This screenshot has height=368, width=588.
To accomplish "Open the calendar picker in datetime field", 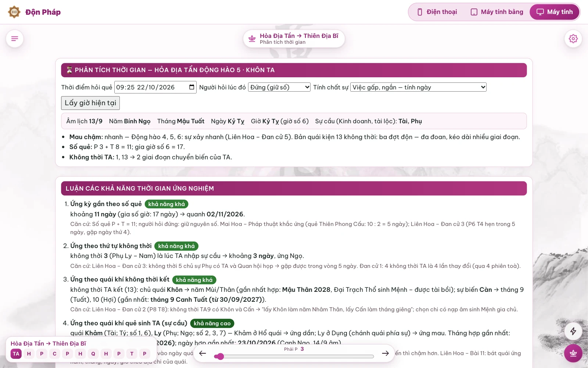I will [x=191, y=87].
